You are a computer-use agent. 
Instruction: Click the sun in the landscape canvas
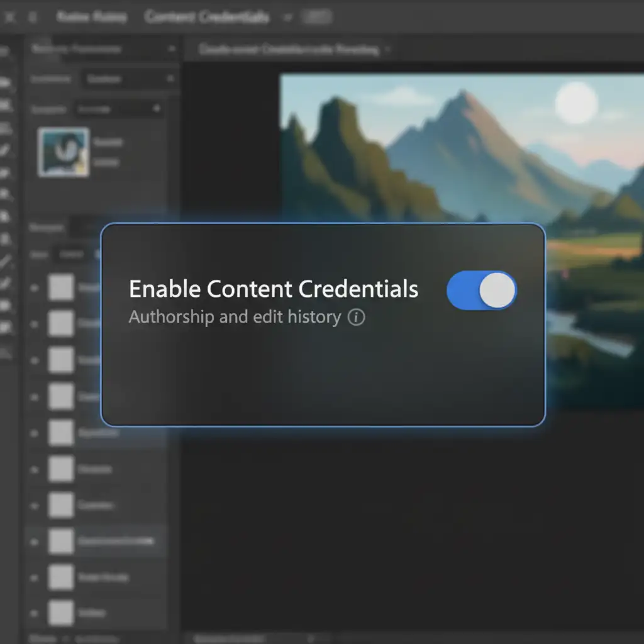(x=575, y=103)
